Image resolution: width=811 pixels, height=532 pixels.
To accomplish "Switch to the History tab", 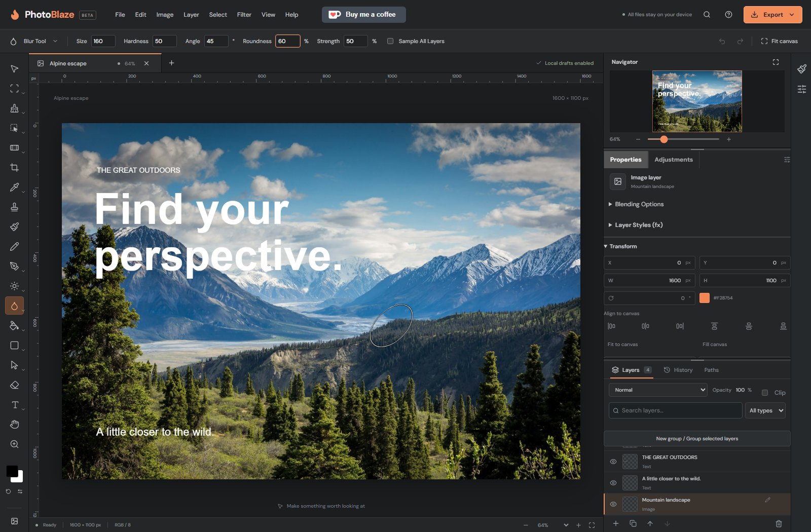I will coord(678,370).
